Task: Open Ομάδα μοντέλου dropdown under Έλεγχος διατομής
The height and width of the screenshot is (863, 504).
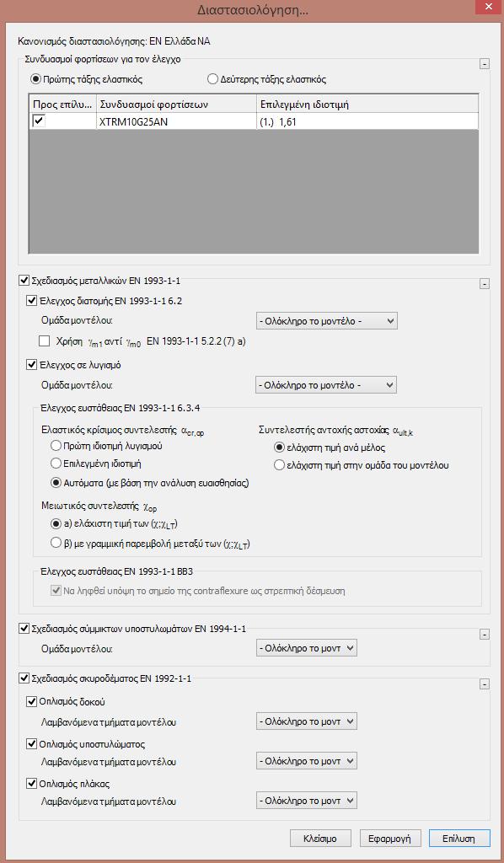Action: [326, 320]
